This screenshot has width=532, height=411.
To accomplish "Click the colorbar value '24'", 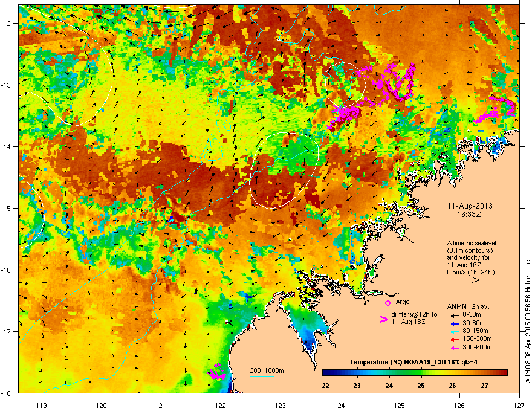I will click(389, 386).
